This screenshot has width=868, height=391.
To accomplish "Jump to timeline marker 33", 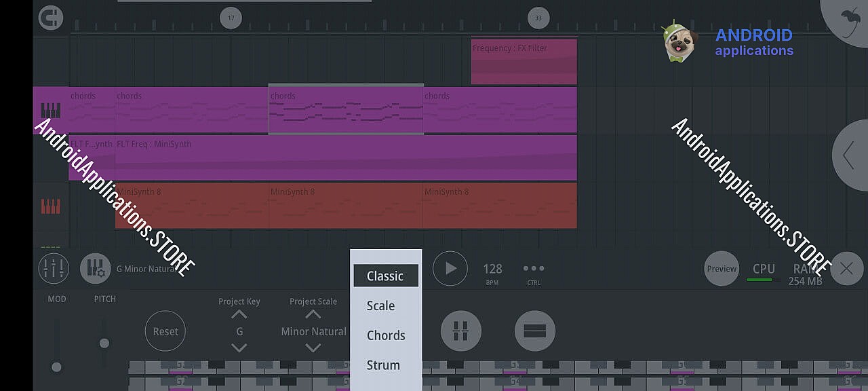I will (x=538, y=18).
